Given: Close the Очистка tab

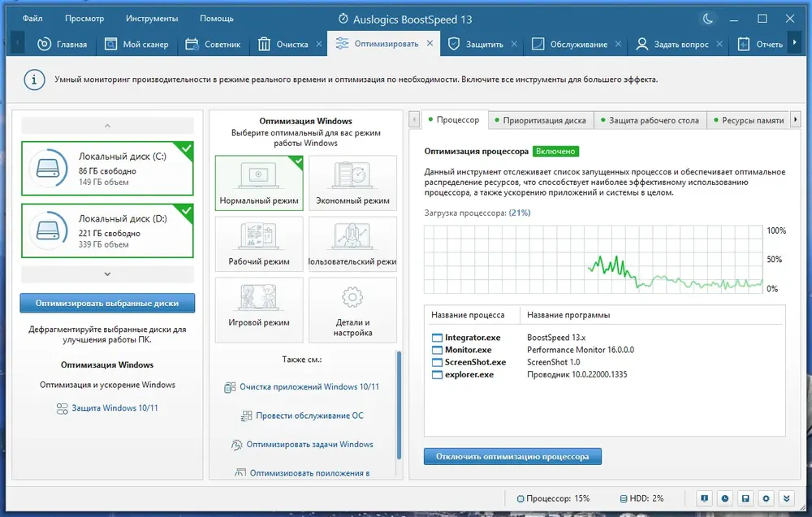Looking at the screenshot, I should [x=319, y=44].
